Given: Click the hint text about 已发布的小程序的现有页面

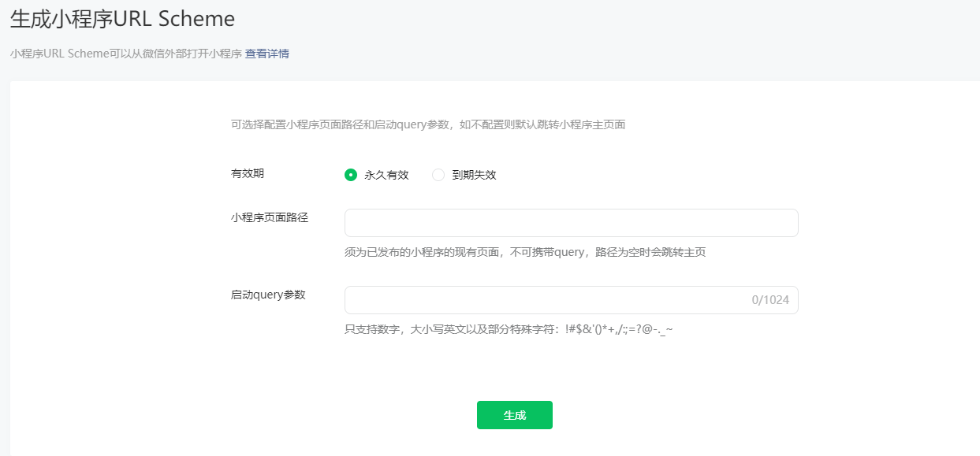Looking at the screenshot, I should (525, 253).
